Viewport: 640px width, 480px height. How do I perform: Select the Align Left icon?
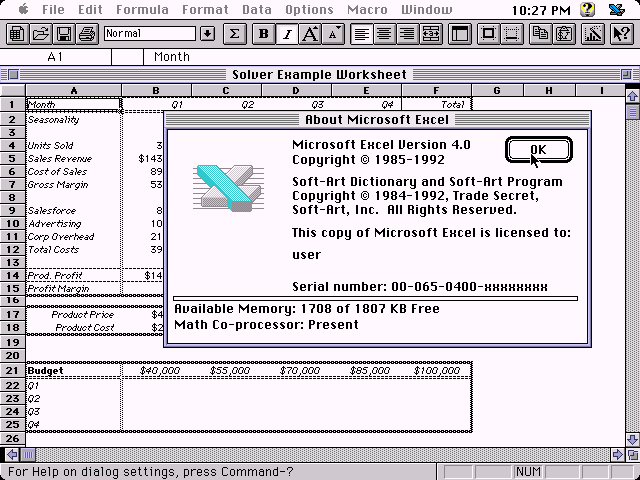click(361, 34)
